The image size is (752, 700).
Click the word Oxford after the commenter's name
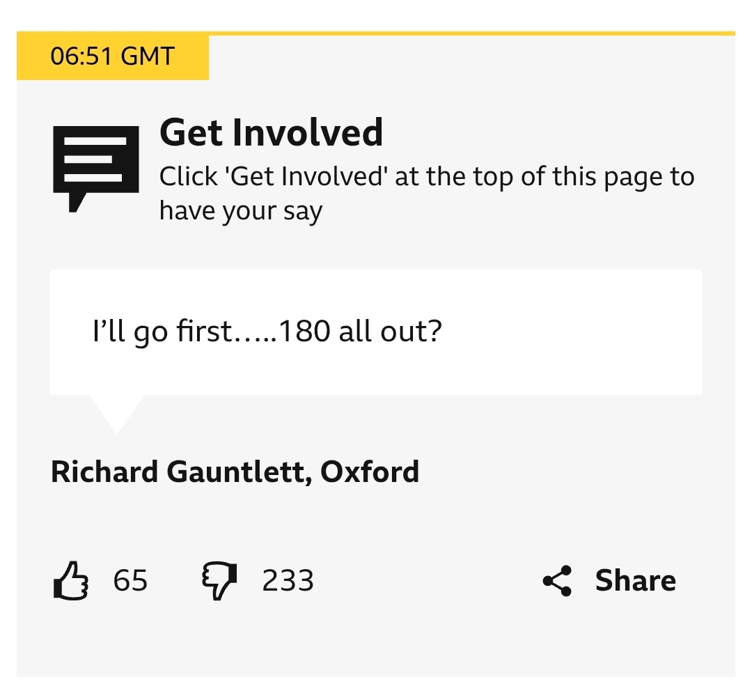coord(370,472)
